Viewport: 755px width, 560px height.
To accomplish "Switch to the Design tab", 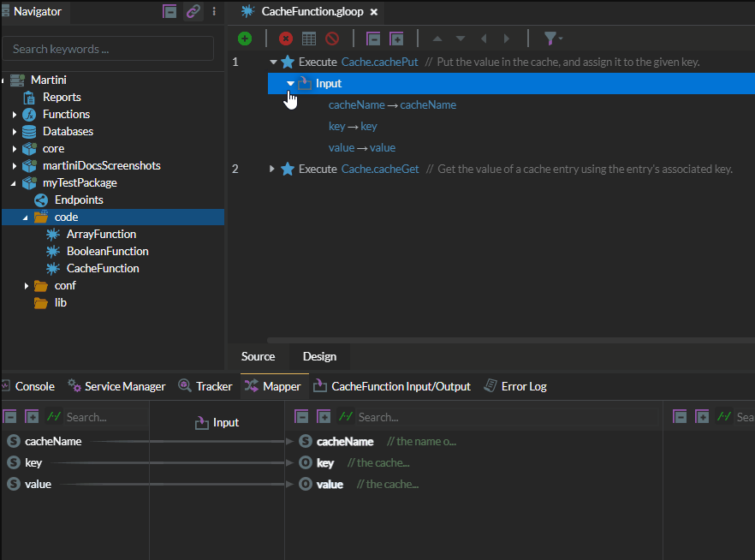I will coord(319,356).
